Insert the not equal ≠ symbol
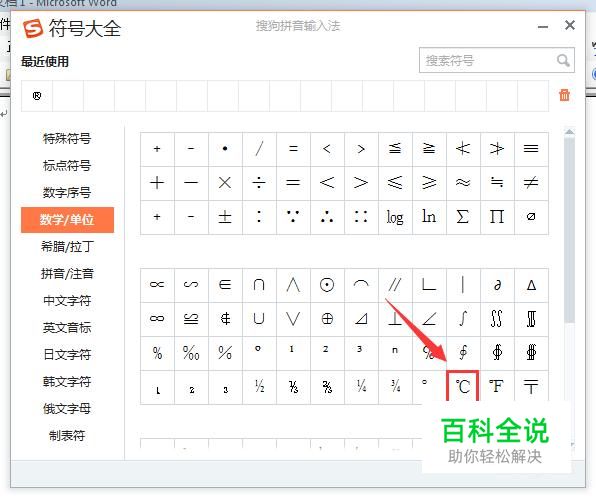 [531, 183]
